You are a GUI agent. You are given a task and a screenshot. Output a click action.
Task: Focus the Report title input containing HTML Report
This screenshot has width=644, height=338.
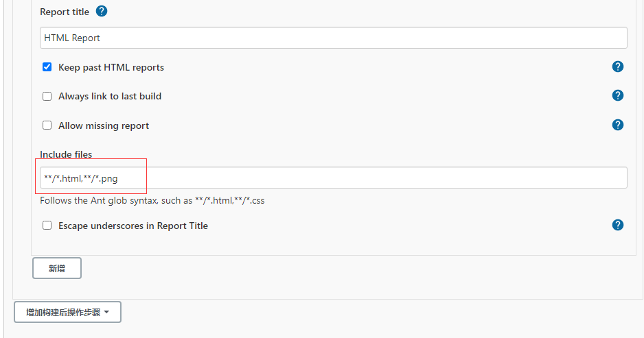333,38
